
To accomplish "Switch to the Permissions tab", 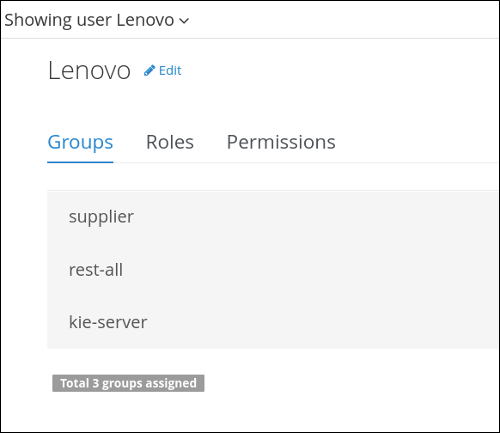I will [281, 142].
